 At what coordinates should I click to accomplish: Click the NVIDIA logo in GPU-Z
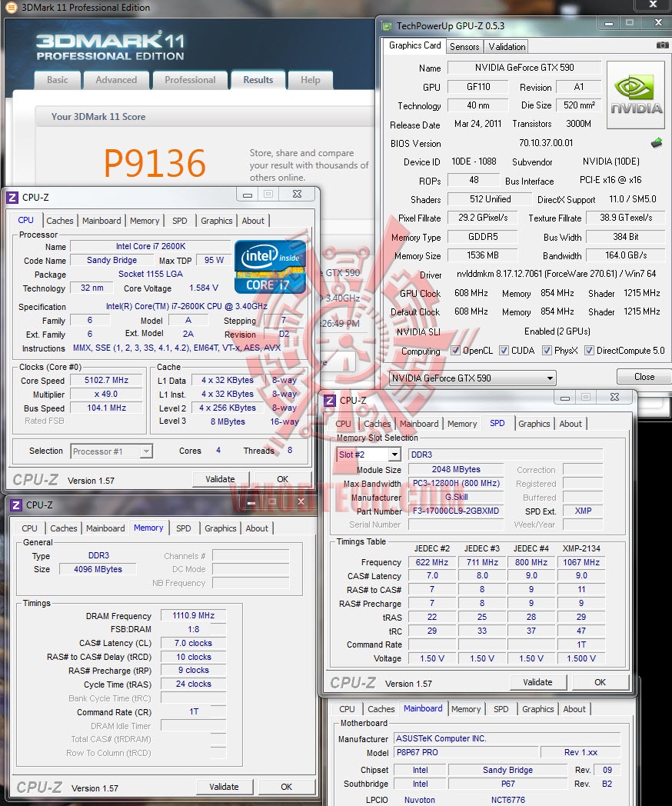click(x=636, y=95)
